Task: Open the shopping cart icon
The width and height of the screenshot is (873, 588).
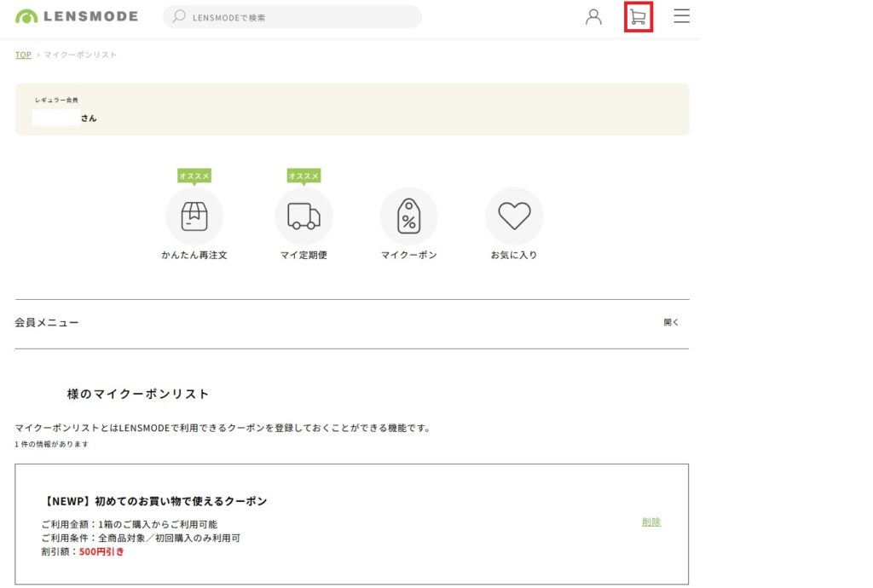Action: pos(638,17)
